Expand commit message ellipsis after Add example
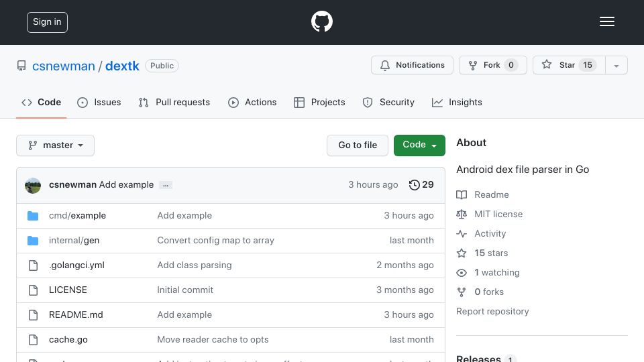Screen dimensions: 644x362 (166, 186)
